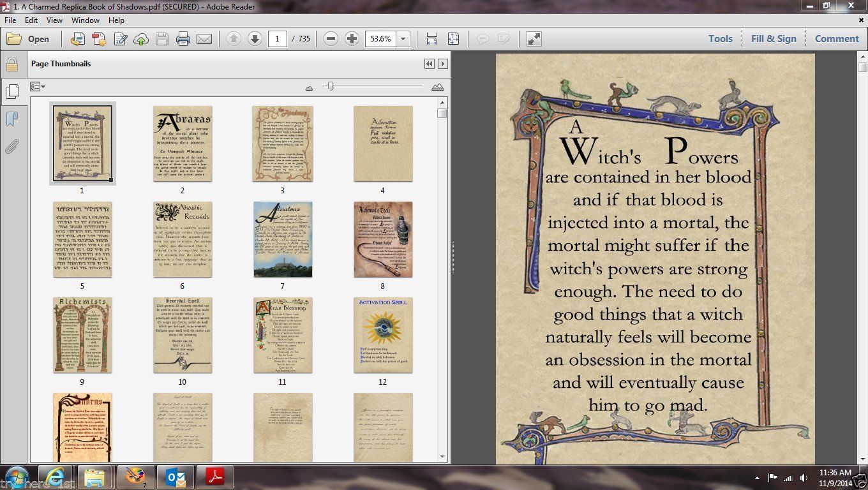The height and width of the screenshot is (490, 868).
Task: Click the fit one full page icon
Action: pyautogui.click(x=453, y=39)
